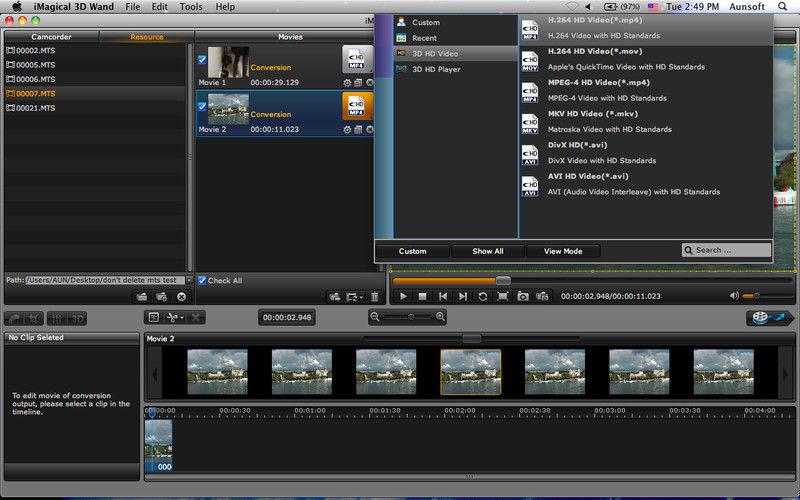Open settings gear for Movie 2
Screen dimensions: 800x500
tap(347, 130)
